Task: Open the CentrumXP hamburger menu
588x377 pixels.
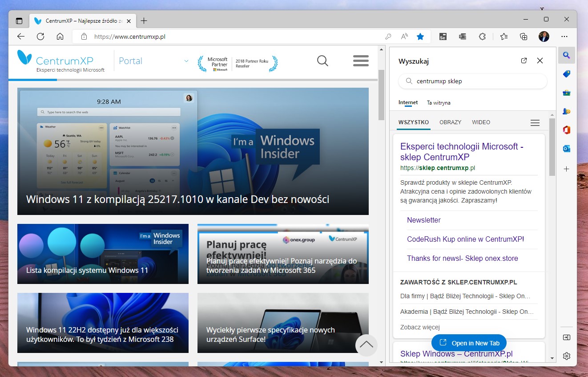Action: click(361, 61)
